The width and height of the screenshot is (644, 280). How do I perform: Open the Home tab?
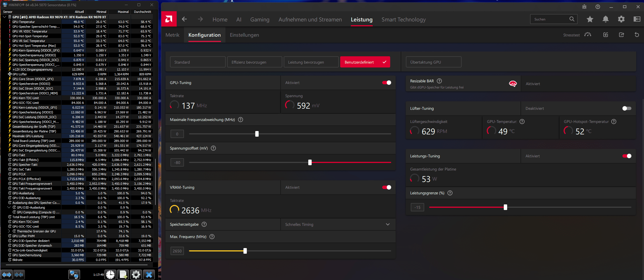point(220,20)
